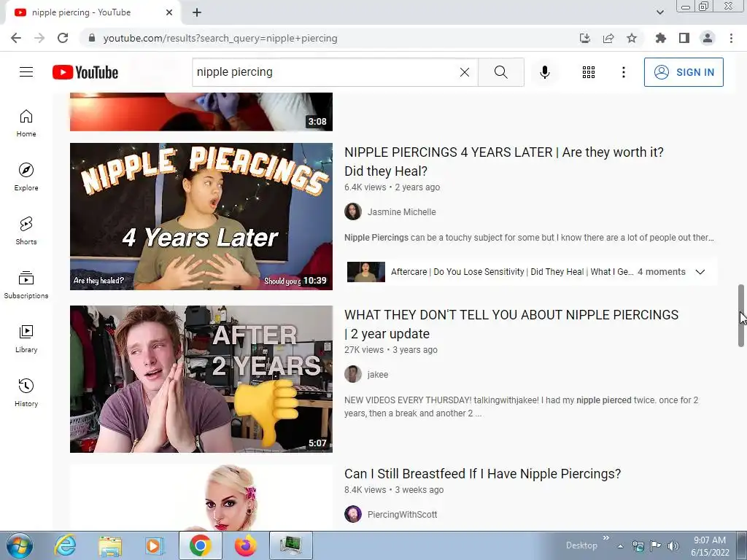Screen dimensions: 747x560
Task: Open the YouTube hamburger guide menu
Action: 26,72
